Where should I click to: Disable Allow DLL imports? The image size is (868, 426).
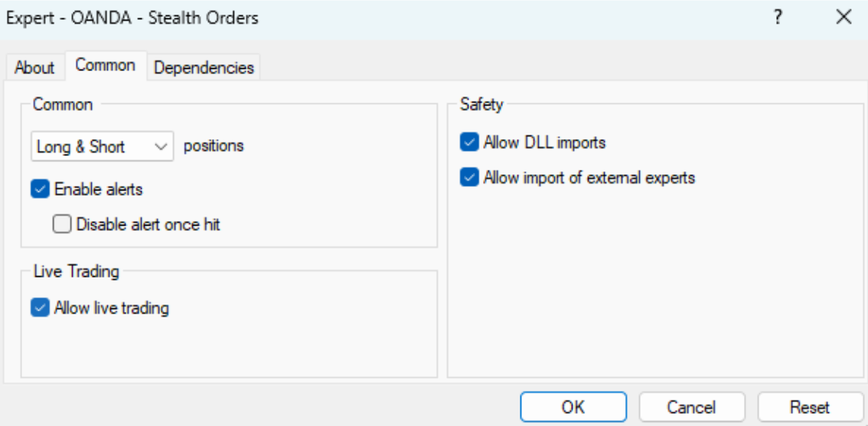coord(468,141)
